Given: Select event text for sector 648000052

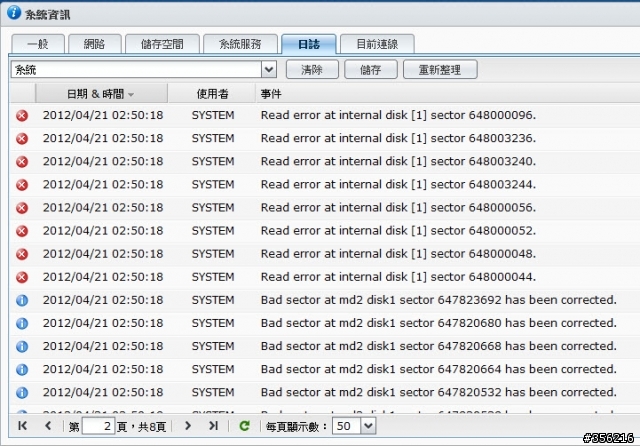Looking at the screenshot, I should coord(398,231).
